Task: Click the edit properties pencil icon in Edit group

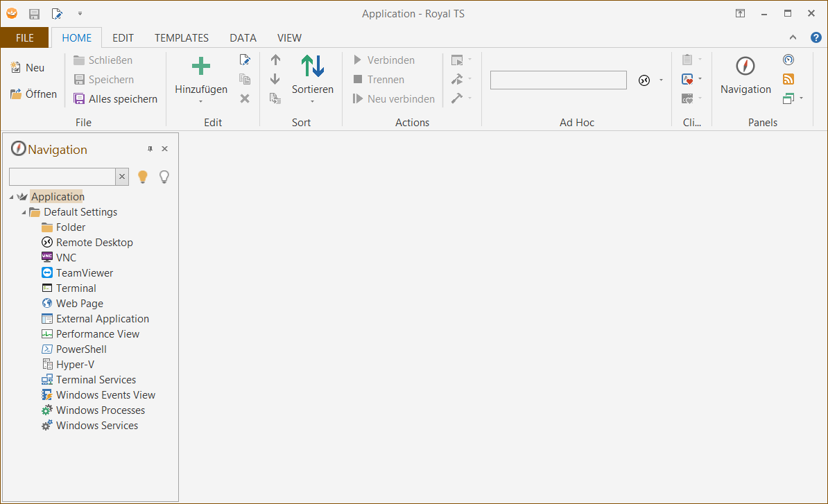Action: point(245,60)
